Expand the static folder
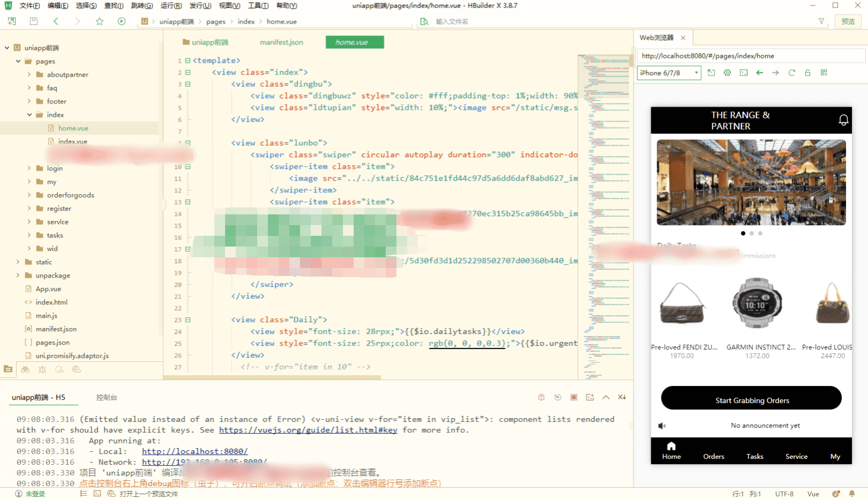 (x=18, y=262)
